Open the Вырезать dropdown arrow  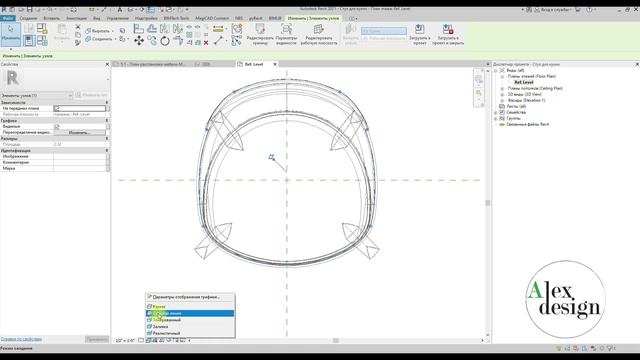[x=113, y=31]
